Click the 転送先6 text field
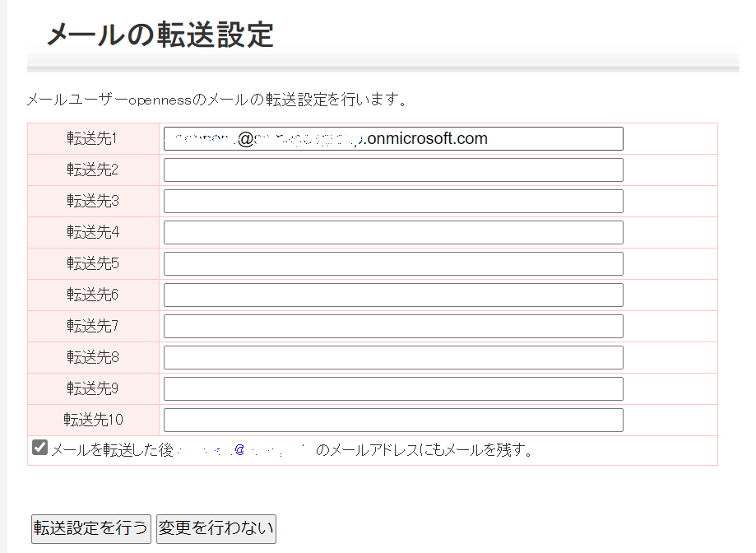 393,295
